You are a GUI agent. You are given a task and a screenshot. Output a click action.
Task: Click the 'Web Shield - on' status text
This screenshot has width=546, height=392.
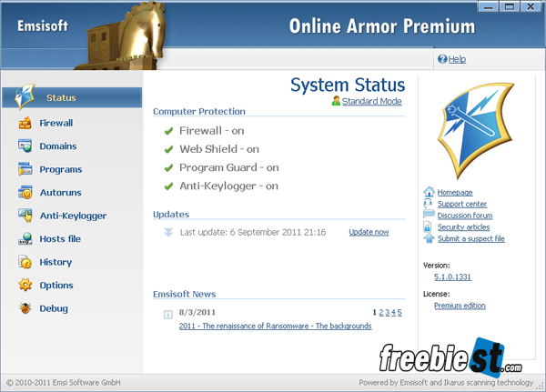tap(219, 149)
